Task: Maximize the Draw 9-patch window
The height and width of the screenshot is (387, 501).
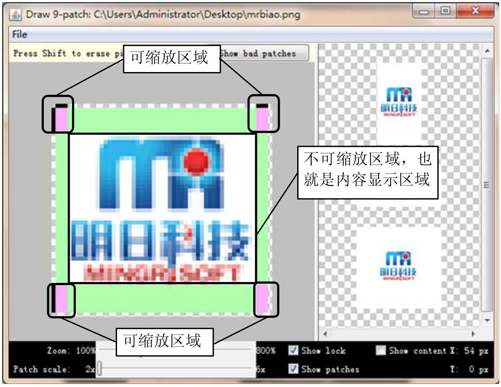Action: (x=445, y=11)
